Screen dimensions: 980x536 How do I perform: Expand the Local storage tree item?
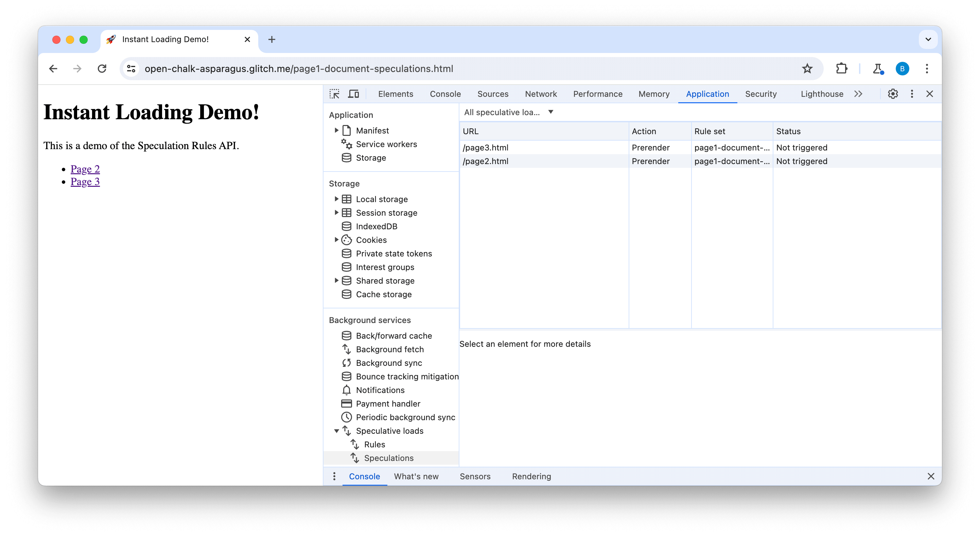click(x=336, y=199)
